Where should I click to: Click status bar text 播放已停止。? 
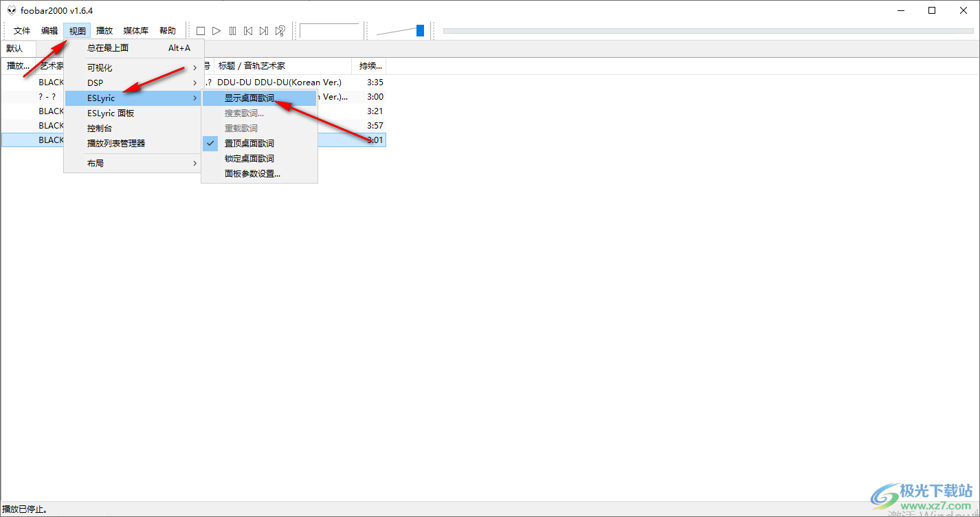[x=25, y=509]
